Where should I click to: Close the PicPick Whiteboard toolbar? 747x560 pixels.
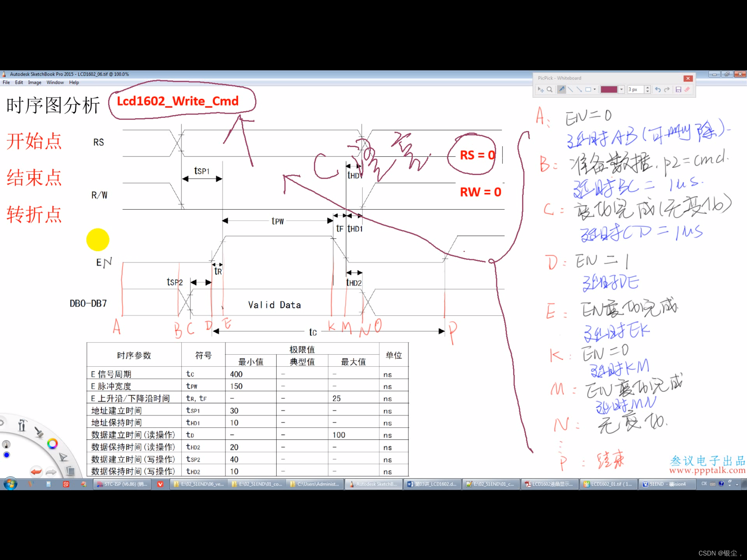(x=688, y=78)
